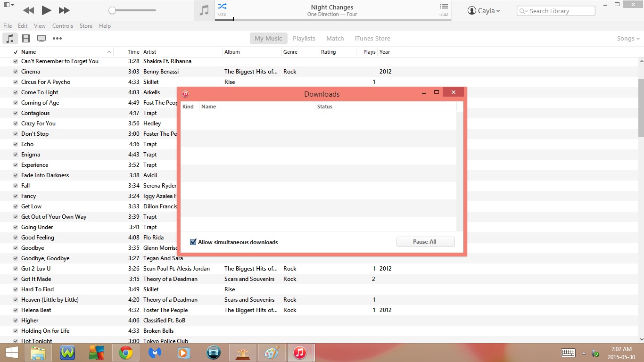Click the Status column header in Downloads
Image resolution: width=644 pixels, height=362 pixels.
coord(386,107)
